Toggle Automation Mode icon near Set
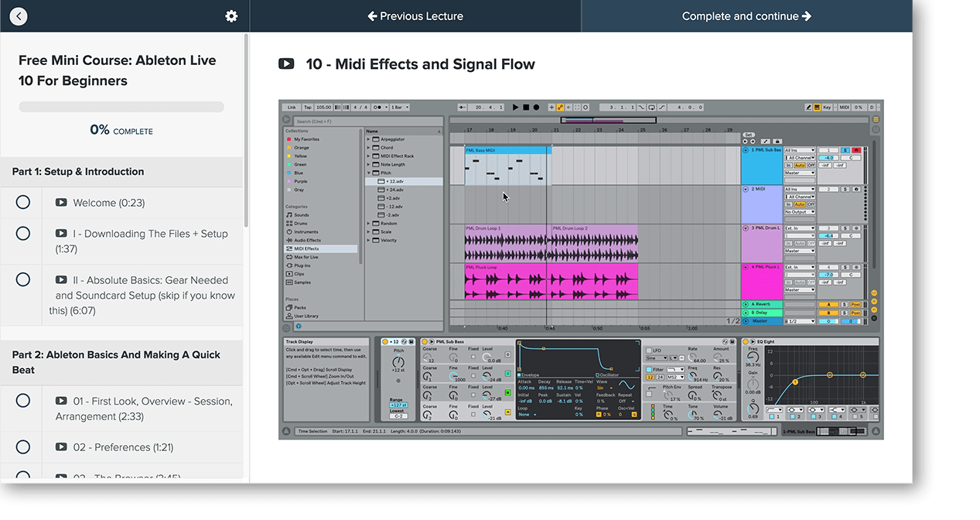 (x=767, y=142)
